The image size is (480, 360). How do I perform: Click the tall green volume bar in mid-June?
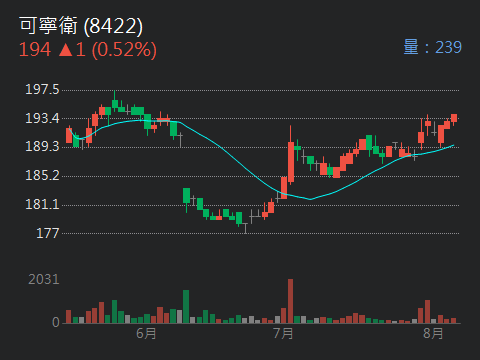tap(186, 307)
